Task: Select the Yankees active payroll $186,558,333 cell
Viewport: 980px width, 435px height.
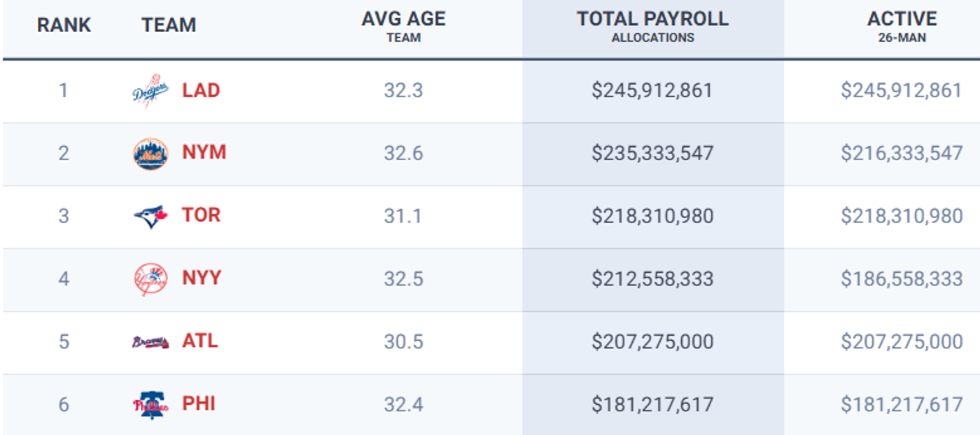Action: point(902,278)
